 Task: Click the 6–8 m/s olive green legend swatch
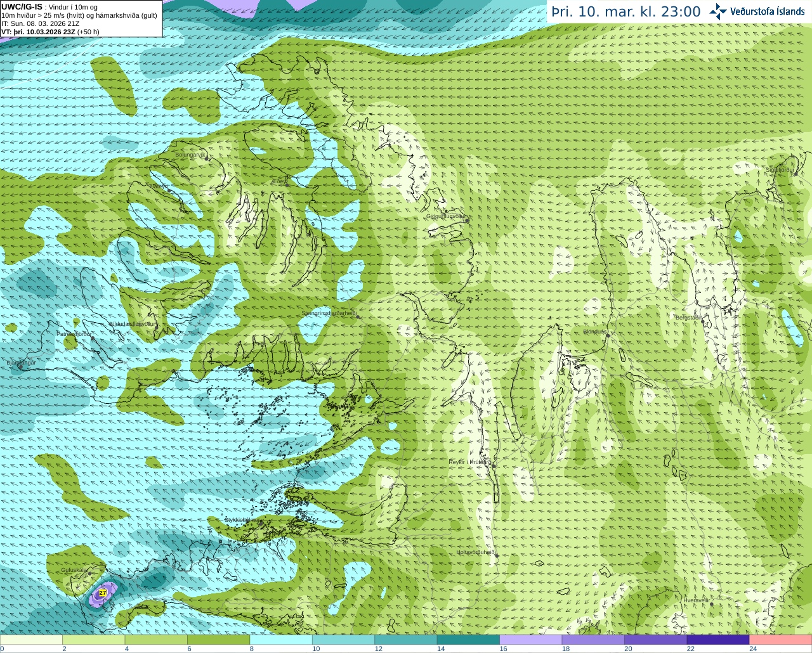pyautogui.click(x=219, y=640)
